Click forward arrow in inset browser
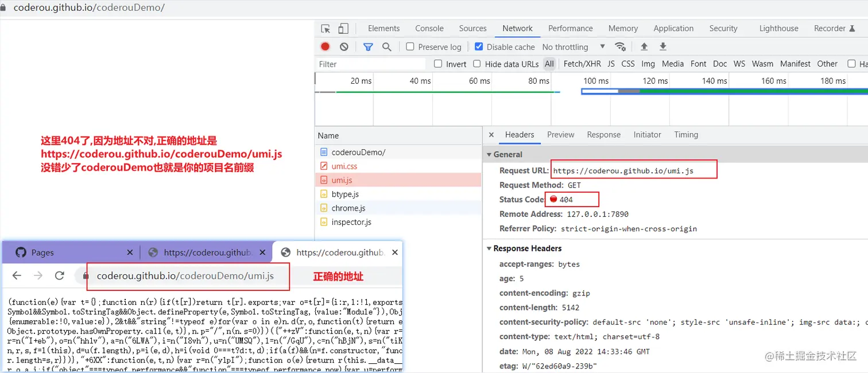Screen dimensions: 868x373 click(x=38, y=276)
